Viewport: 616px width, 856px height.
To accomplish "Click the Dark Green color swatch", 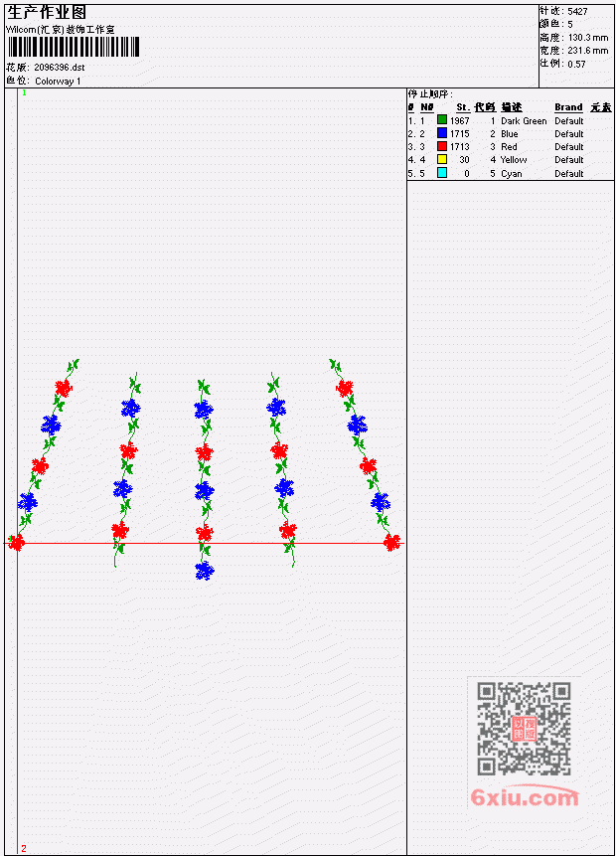I will pos(442,120).
